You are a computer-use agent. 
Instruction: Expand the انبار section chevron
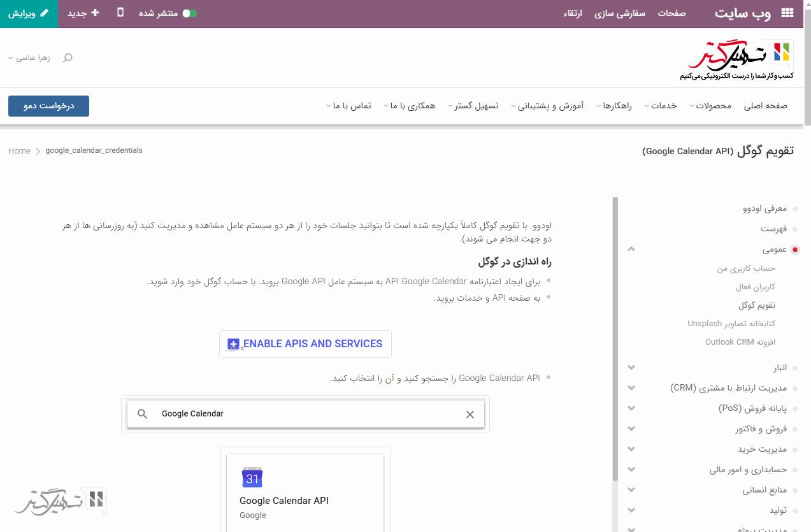click(631, 368)
